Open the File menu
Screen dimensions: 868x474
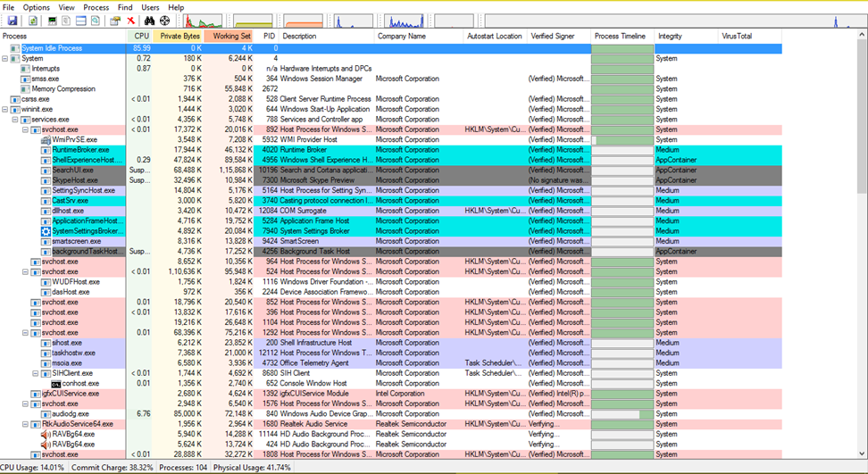(x=8, y=7)
